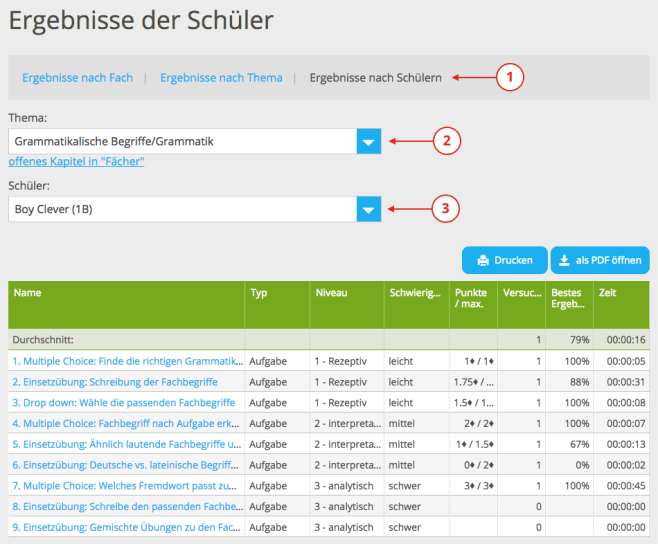Switch to 'Ergebnisse nach Fach' tab
This screenshot has height=544, width=658.
click(x=78, y=77)
